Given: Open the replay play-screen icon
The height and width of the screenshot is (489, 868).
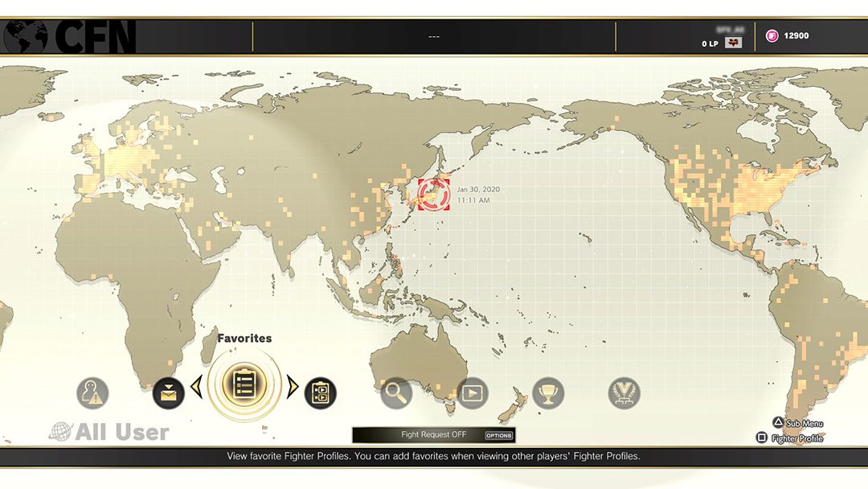Looking at the screenshot, I should pyautogui.click(x=472, y=393).
